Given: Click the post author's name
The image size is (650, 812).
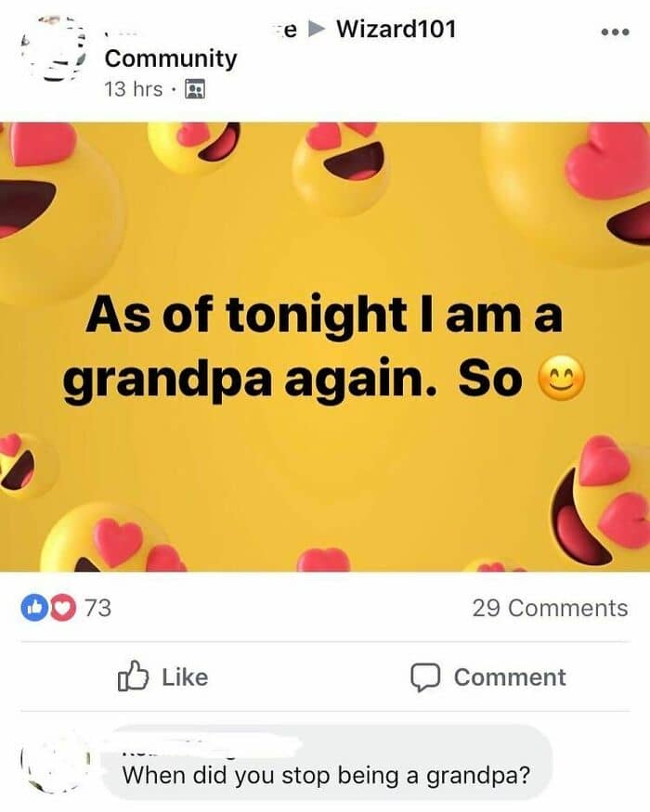Looking at the screenshot, I should [x=195, y=30].
